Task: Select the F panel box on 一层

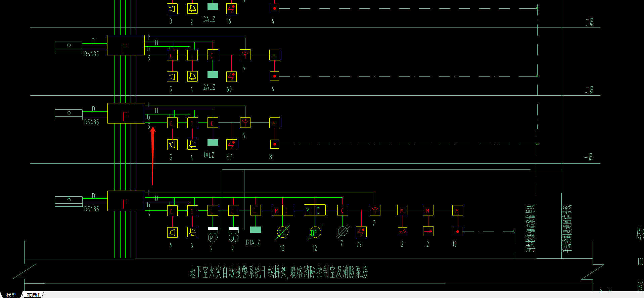Action: click(126, 113)
